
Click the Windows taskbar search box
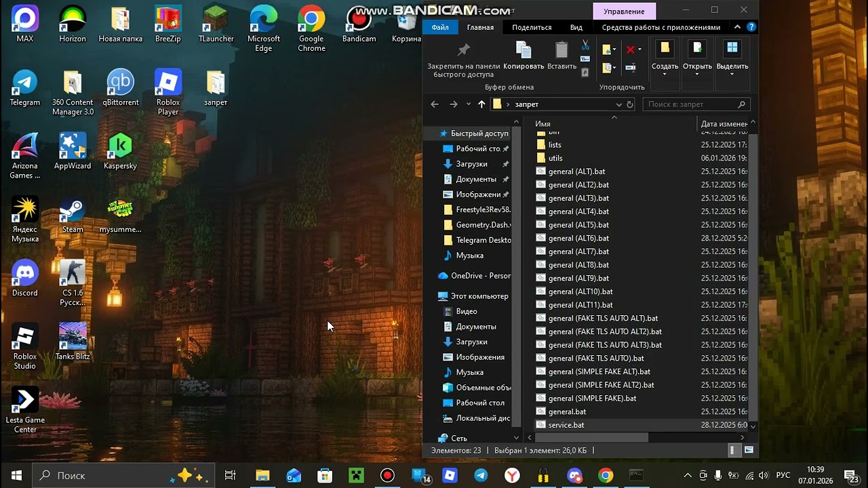(x=123, y=476)
